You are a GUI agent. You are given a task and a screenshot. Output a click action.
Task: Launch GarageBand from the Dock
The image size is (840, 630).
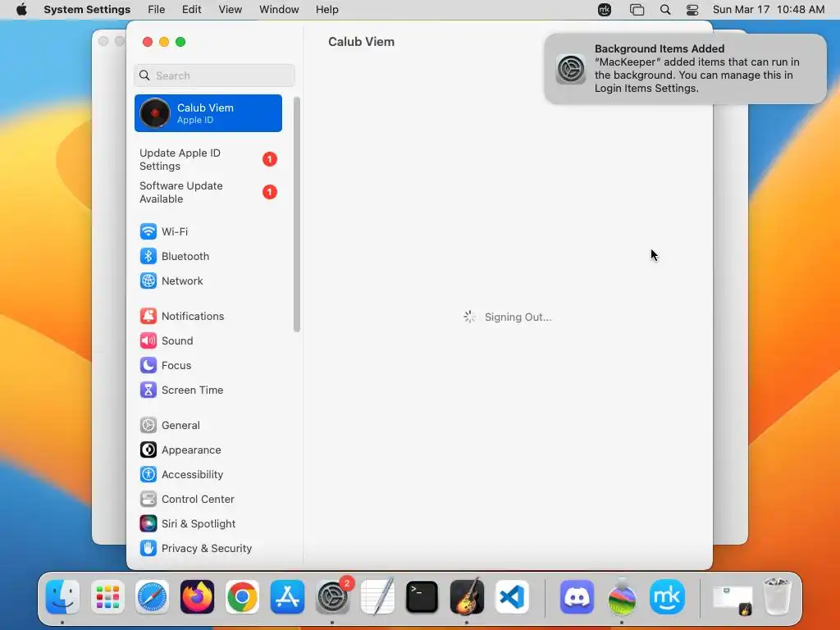[x=467, y=596]
